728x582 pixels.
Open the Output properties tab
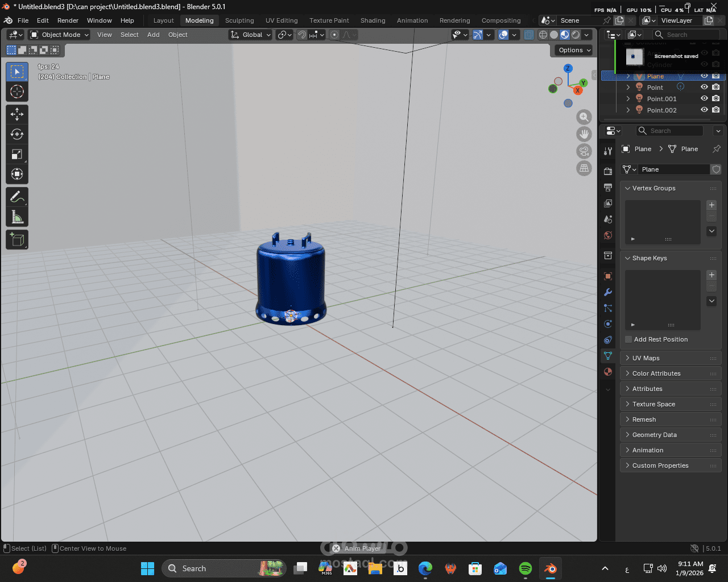click(x=608, y=187)
